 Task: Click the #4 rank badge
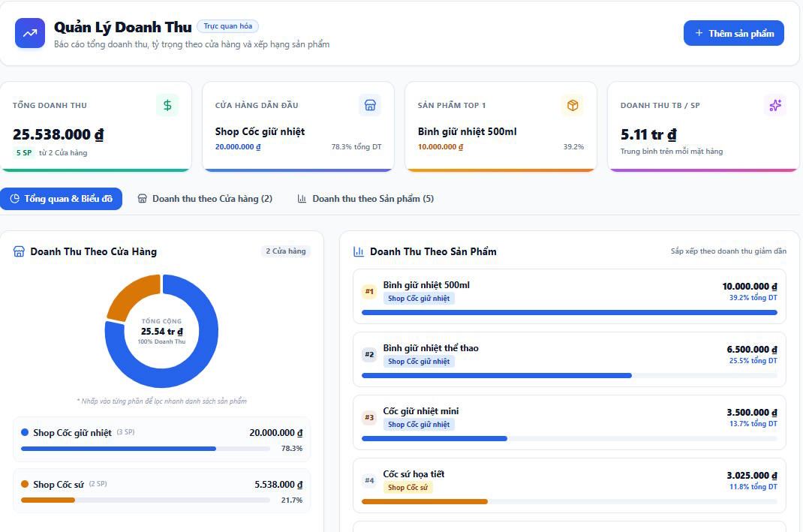369,480
